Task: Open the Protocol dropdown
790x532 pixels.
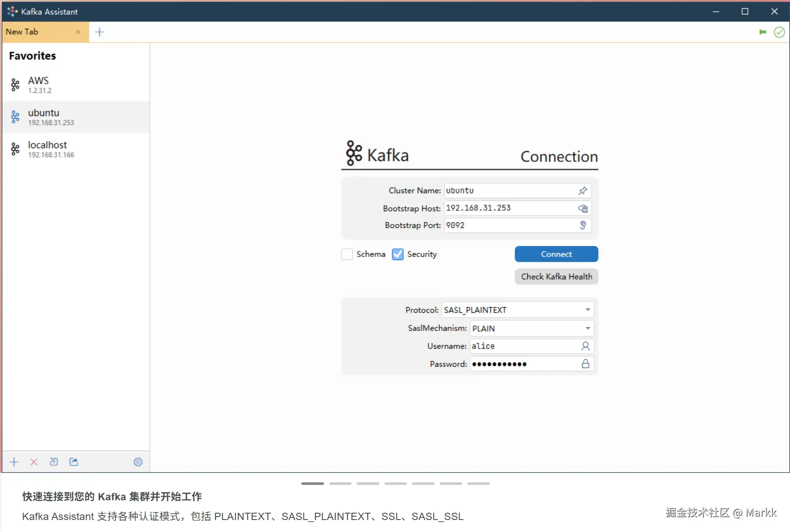Action: [518, 310]
